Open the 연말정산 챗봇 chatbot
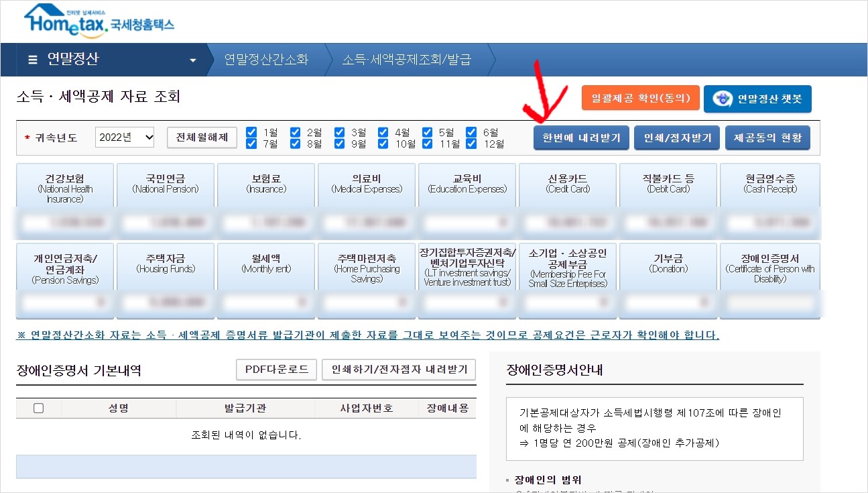 pyautogui.click(x=757, y=97)
